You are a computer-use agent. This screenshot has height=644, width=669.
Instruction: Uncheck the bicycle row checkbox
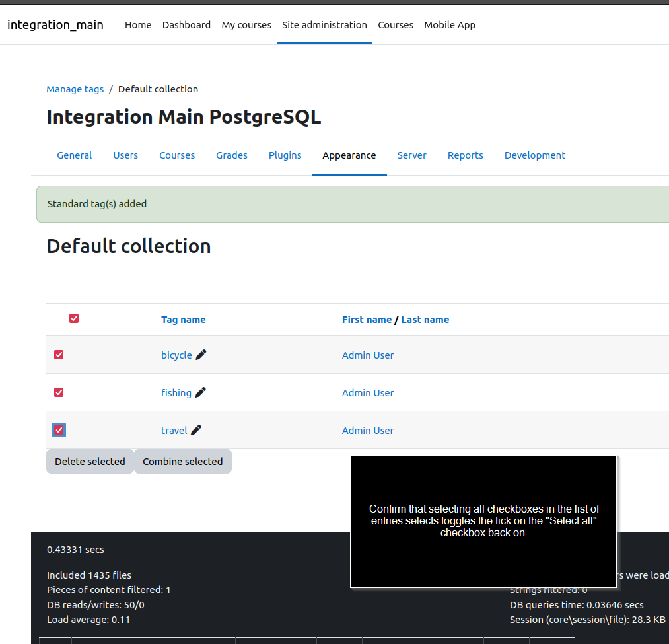[x=59, y=355]
